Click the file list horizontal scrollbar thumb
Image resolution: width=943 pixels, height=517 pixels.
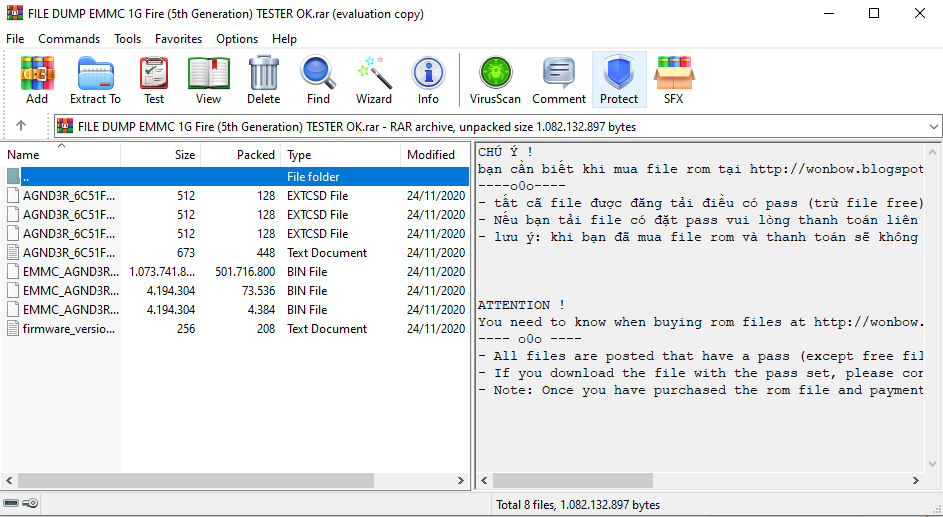(196, 480)
